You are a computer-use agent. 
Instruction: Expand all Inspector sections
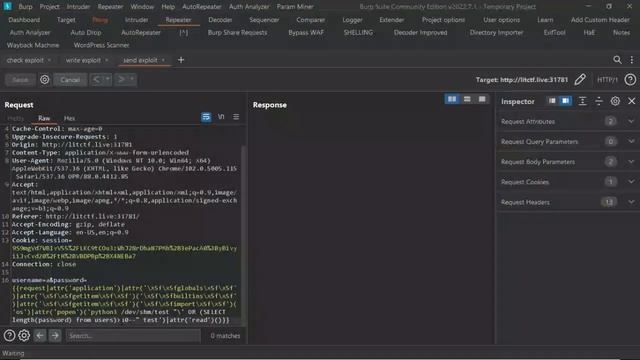click(x=582, y=101)
